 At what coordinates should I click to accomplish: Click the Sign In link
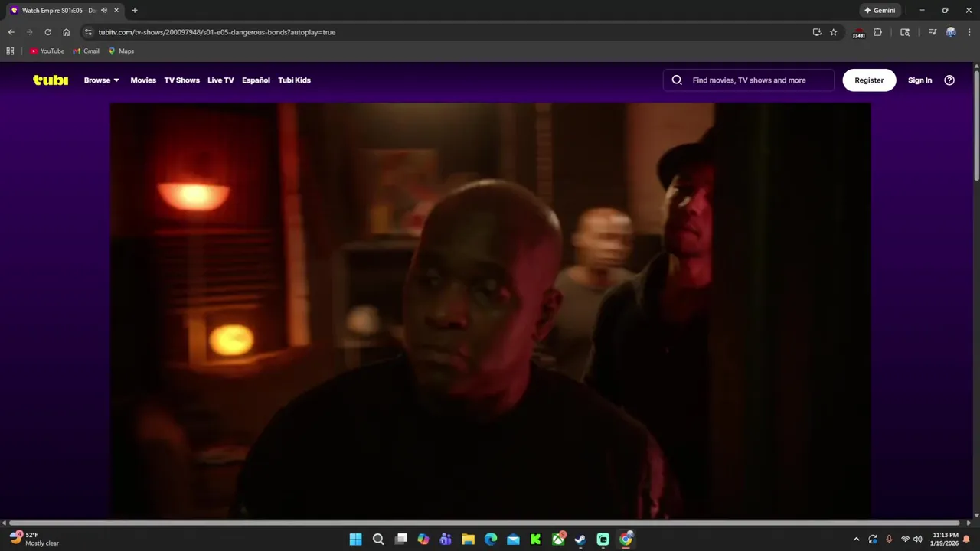coord(920,80)
